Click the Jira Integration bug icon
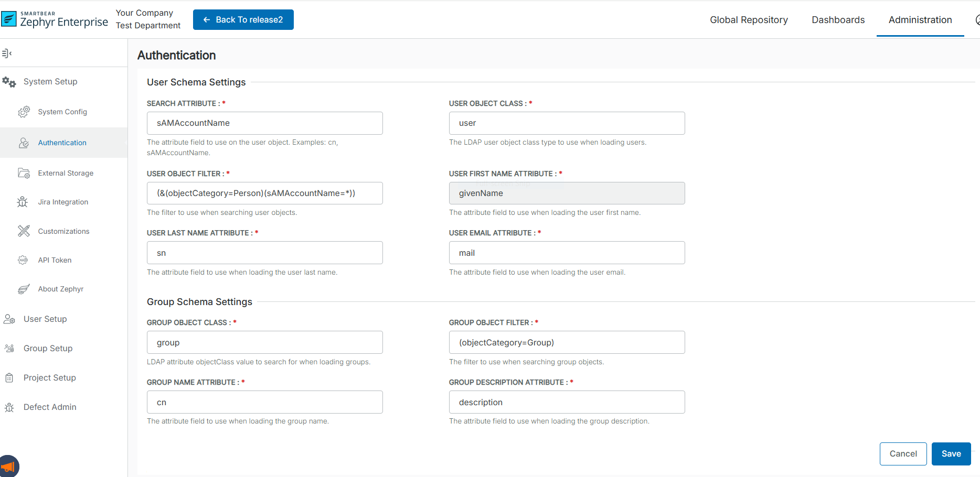This screenshot has height=477, width=980. (23, 202)
